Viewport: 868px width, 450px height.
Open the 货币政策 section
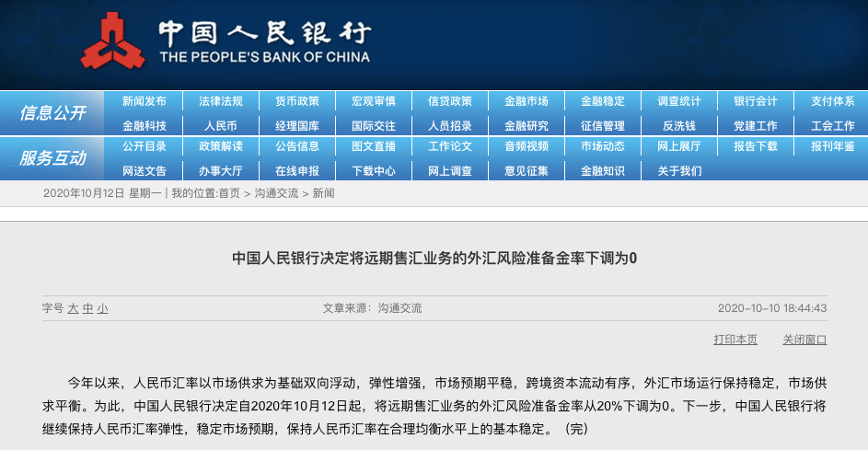297,101
